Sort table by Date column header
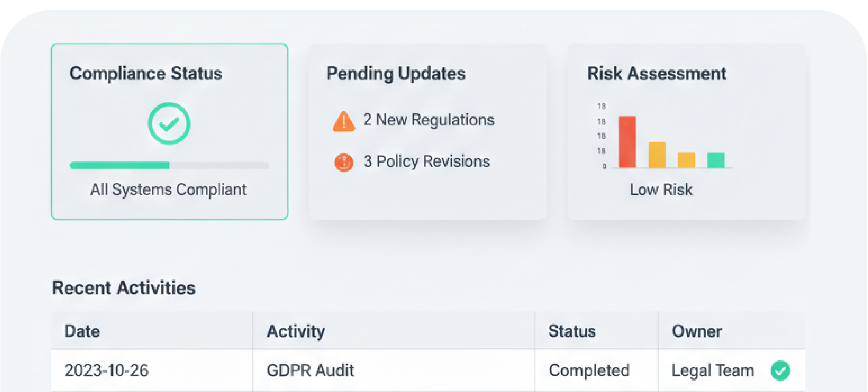This screenshot has width=868, height=392. [x=82, y=331]
